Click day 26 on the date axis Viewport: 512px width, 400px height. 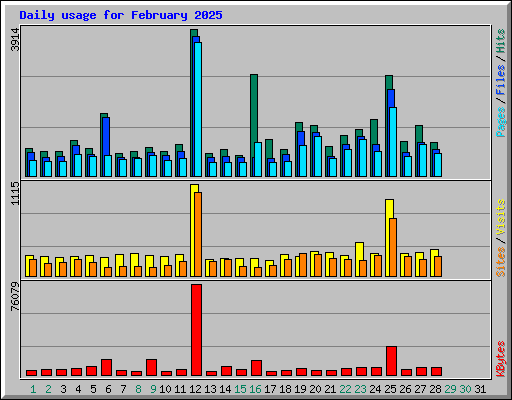click(405, 389)
